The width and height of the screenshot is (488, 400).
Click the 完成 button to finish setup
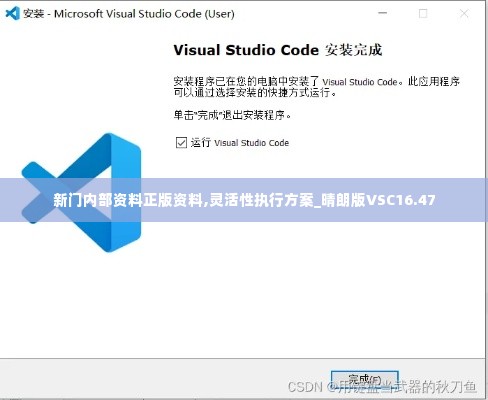(x=365, y=380)
